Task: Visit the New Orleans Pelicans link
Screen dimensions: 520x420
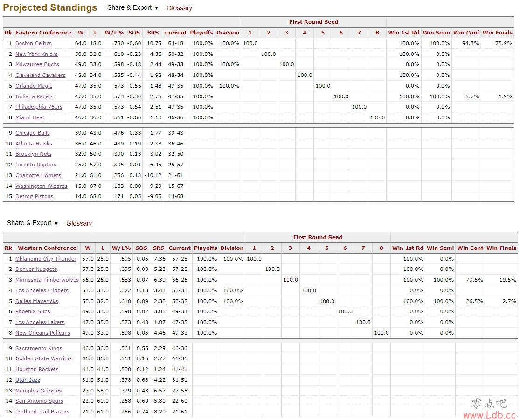Action: (43, 333)
